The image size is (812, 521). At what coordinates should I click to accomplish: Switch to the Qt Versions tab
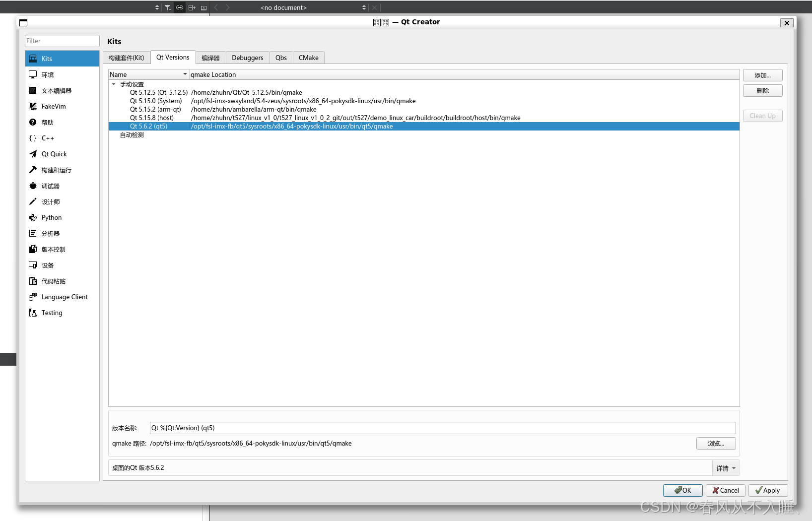[173, 57]
